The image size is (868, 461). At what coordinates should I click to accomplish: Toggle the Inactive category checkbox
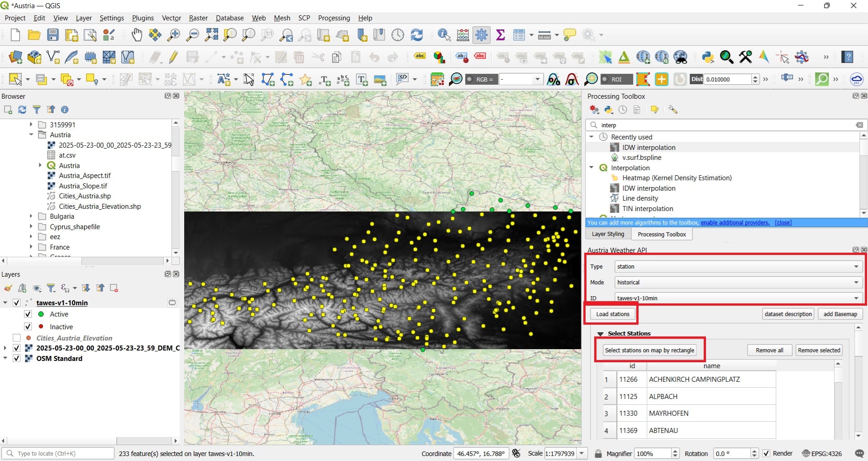[28, 327]
